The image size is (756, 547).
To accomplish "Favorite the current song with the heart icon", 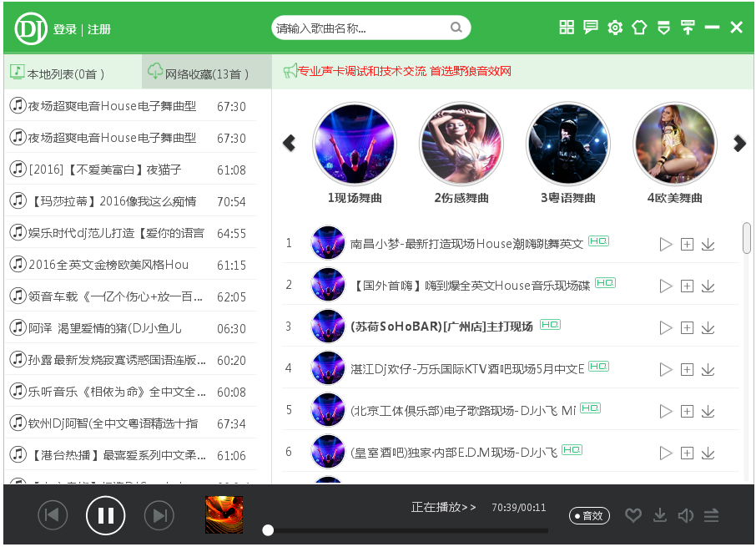I will 633,515.
